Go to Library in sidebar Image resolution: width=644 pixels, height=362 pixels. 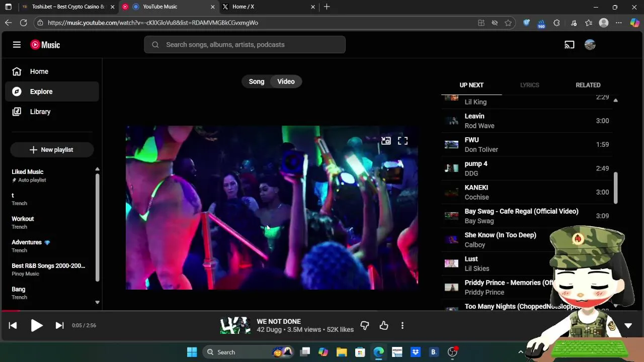52,112
